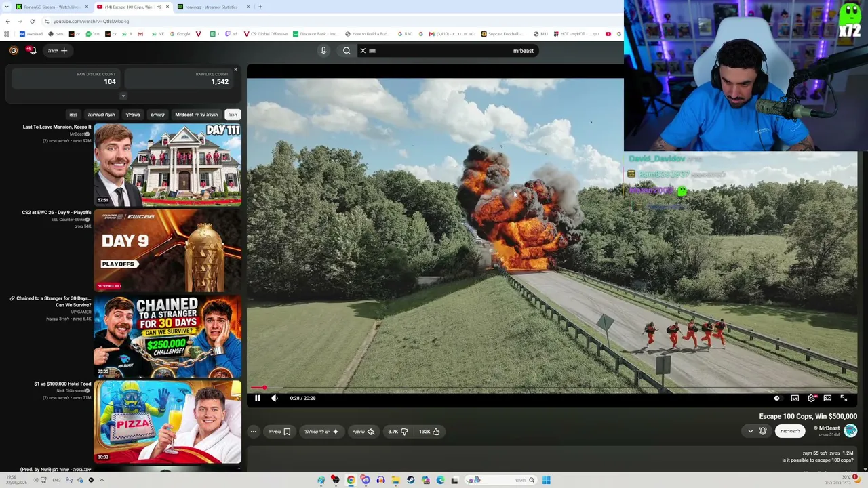The width and height of the screenshot is (868, 488).
Task: Like the video with 132K likes
Action: pos(429,432)
